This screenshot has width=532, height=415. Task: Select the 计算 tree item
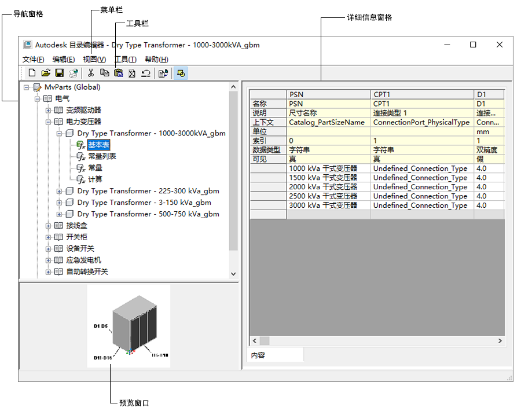[95, 179]
